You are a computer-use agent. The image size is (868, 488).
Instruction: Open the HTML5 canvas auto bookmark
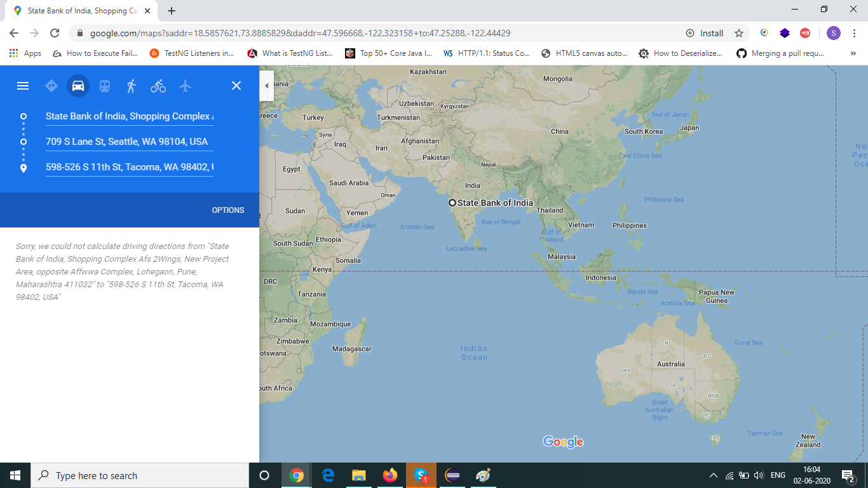point(585,53)
